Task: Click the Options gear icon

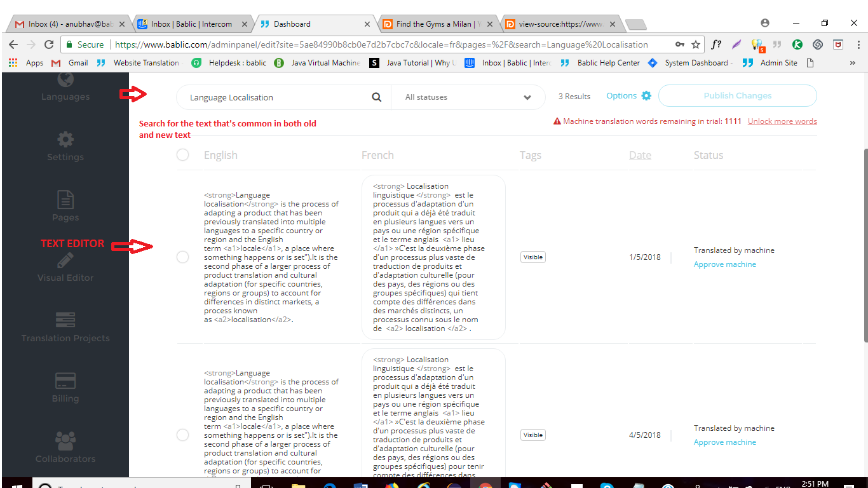Action: click(x=646, y=96)
